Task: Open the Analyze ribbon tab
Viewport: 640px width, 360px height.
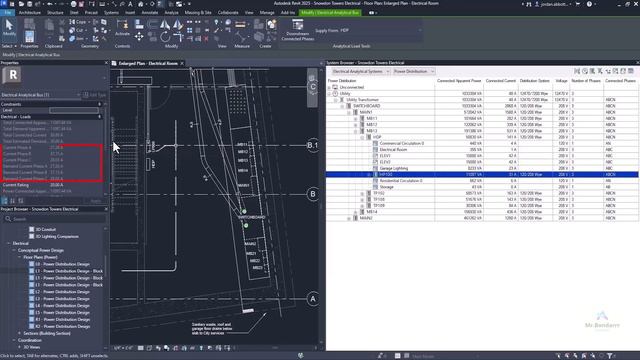Action: coord(171,13)
